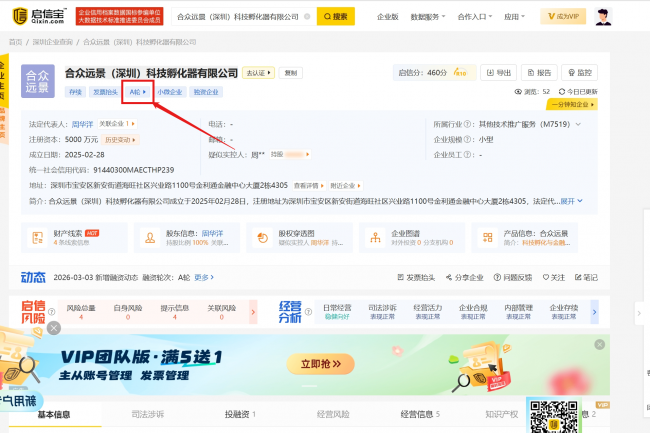Screen dimensions: 650x433
Task: Expand the 应用 dropdown menu
Action: (515, 17)
